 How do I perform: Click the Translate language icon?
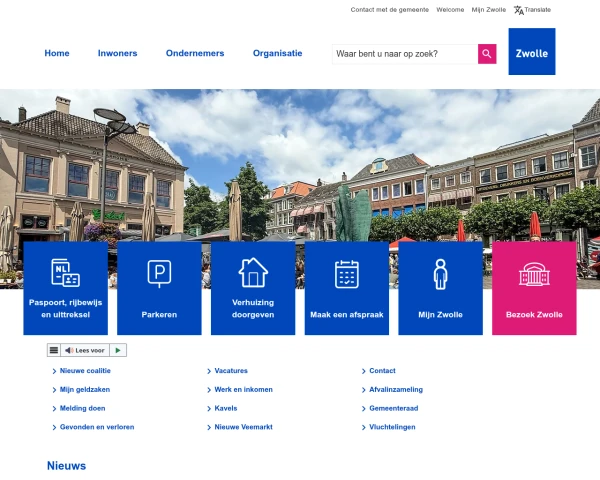click(518, 10)
